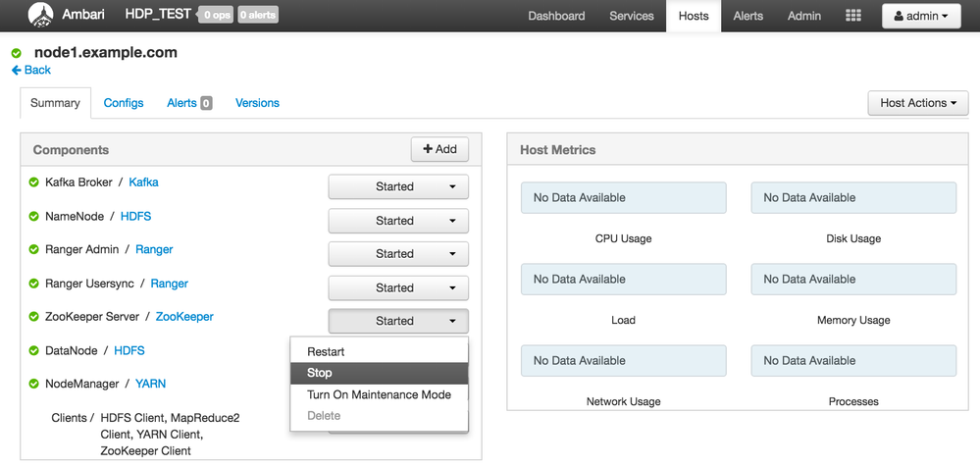
Task: Select Stop from the context menu
Action: [x=320, y=373]
